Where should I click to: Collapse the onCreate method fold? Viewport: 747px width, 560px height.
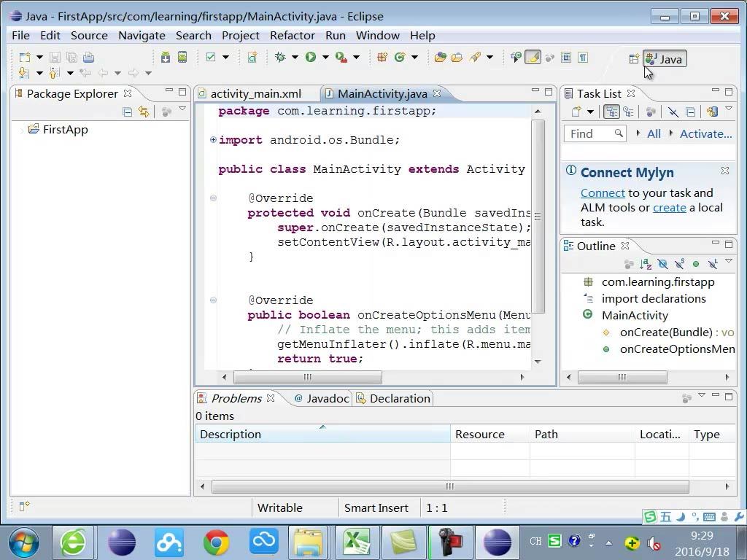click(x=213, y=198)
